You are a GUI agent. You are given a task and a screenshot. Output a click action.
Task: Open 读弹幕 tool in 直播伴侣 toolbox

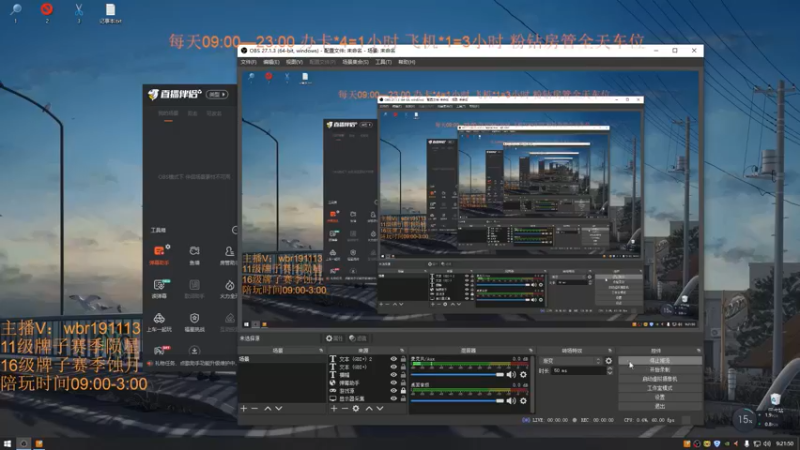(x=159, y=289)
